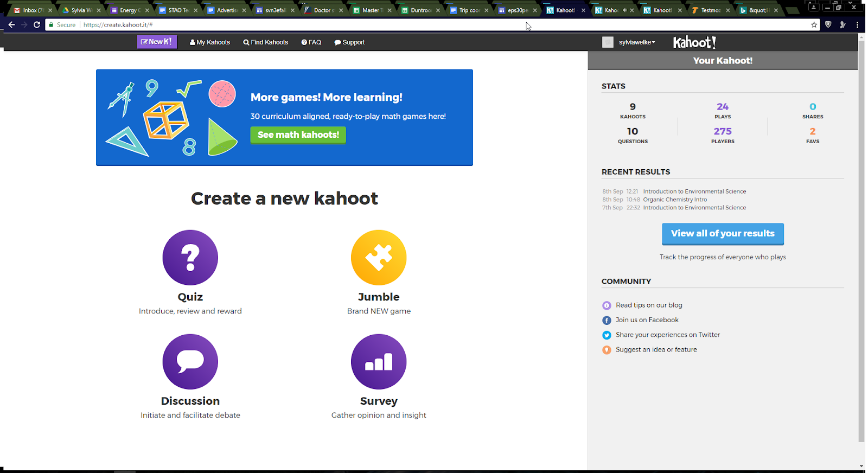
Task: Close the Testmoz tab
Action: click(x=727, y=10)
